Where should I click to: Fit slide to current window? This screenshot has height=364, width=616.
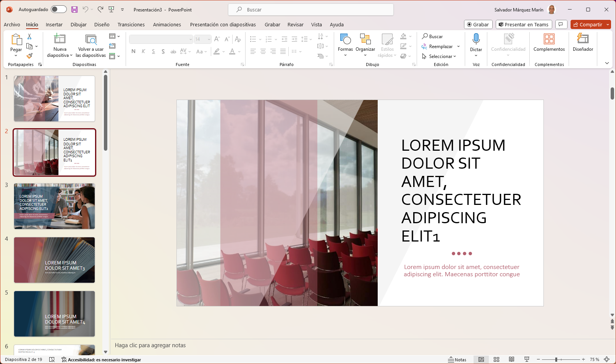pos(606,359)
